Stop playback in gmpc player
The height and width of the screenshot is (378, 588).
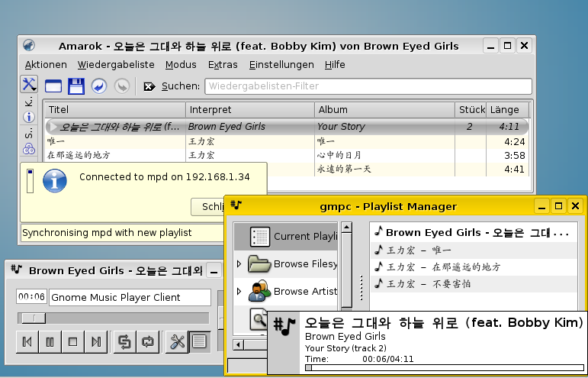[x=73, y=341]
